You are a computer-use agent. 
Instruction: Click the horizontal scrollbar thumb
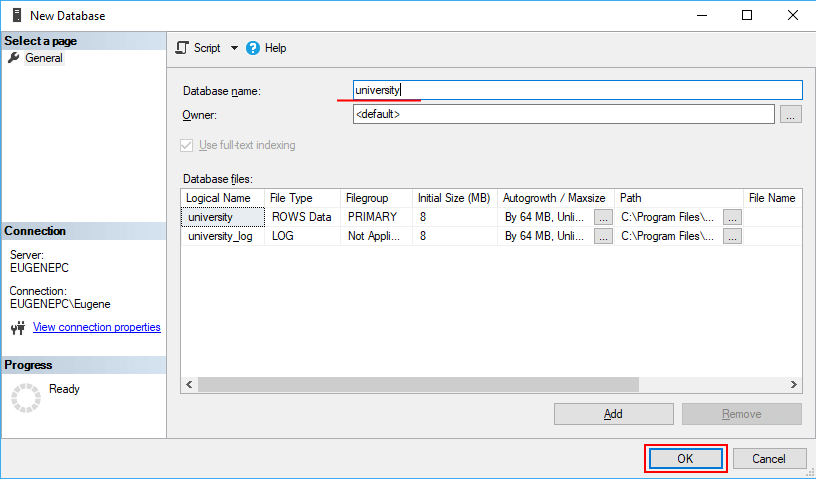(418, 384)
